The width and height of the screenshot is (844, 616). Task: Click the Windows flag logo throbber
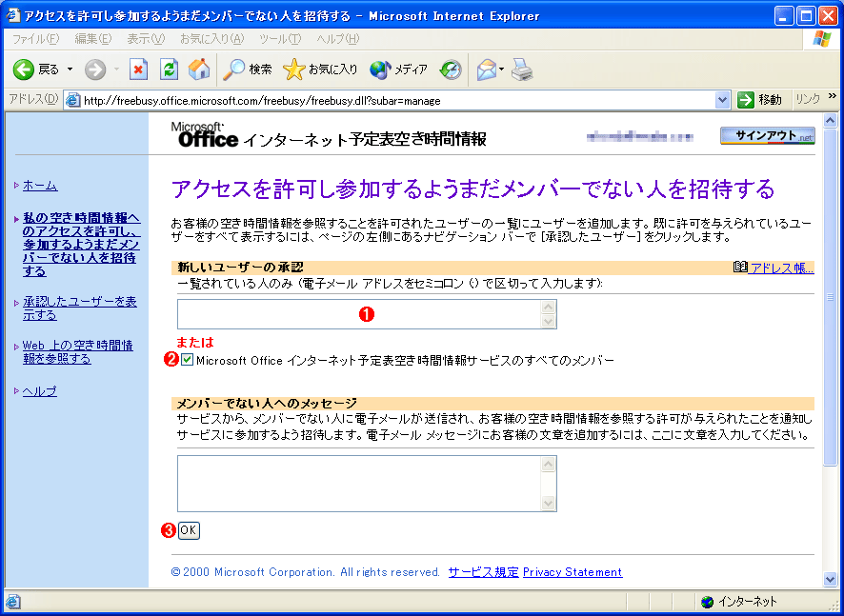click(x=822, y=39)
